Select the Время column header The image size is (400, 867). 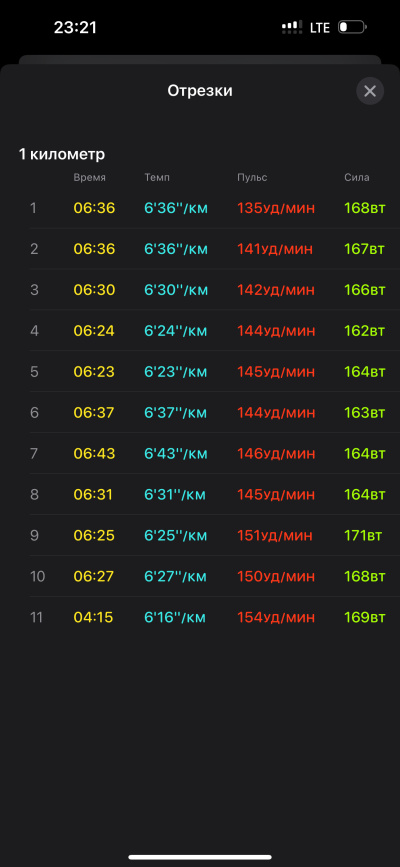pyautogui.click(x=90, y=177)
